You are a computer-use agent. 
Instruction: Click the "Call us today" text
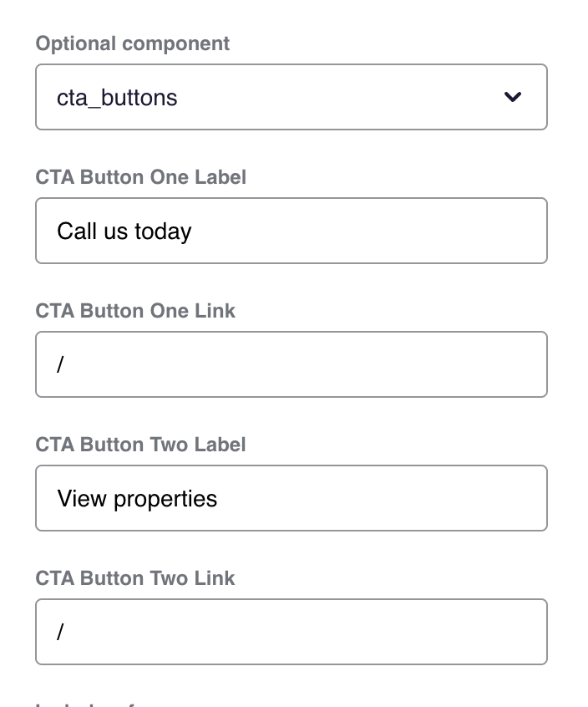(124, 231)
